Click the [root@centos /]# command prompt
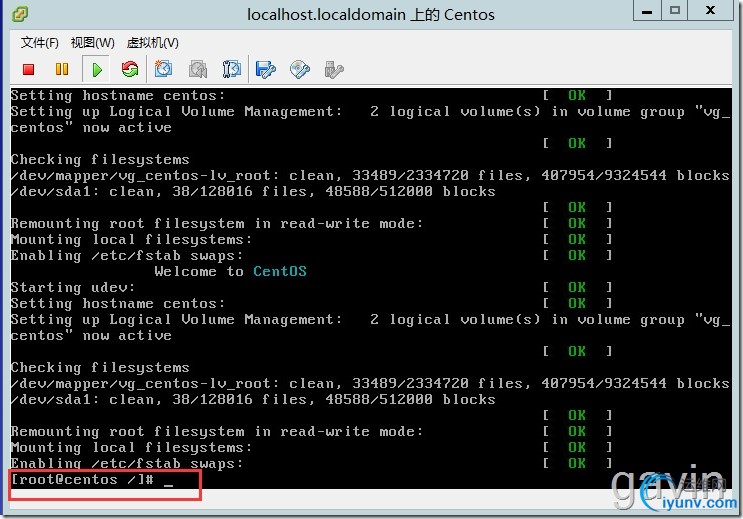The height and width of the screenshot is (519, 743). click(82, 480)
